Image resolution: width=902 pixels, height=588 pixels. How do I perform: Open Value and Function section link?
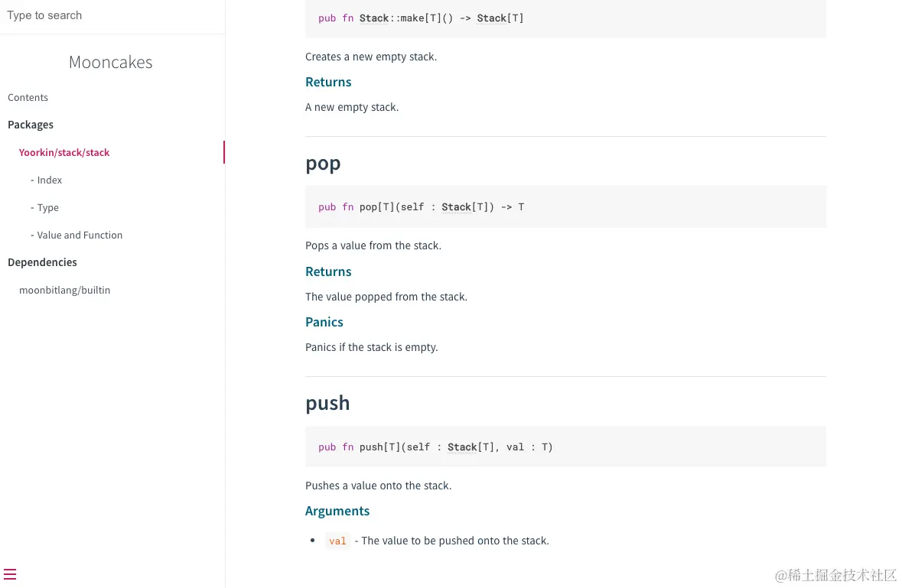[80, 235]
